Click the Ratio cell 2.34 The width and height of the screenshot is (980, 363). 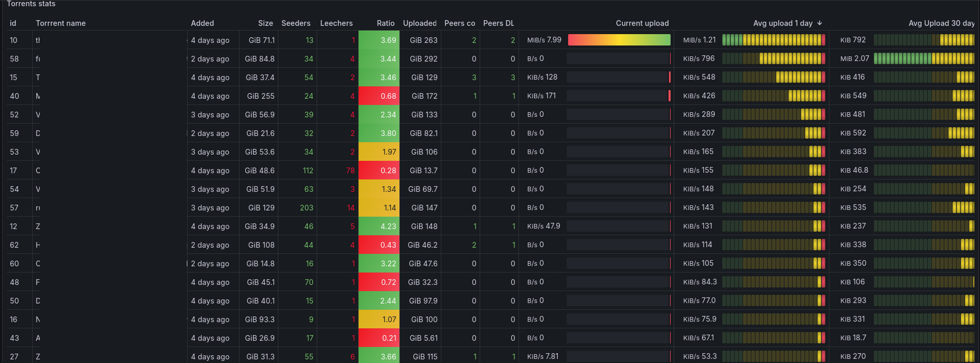coord(379,114)
